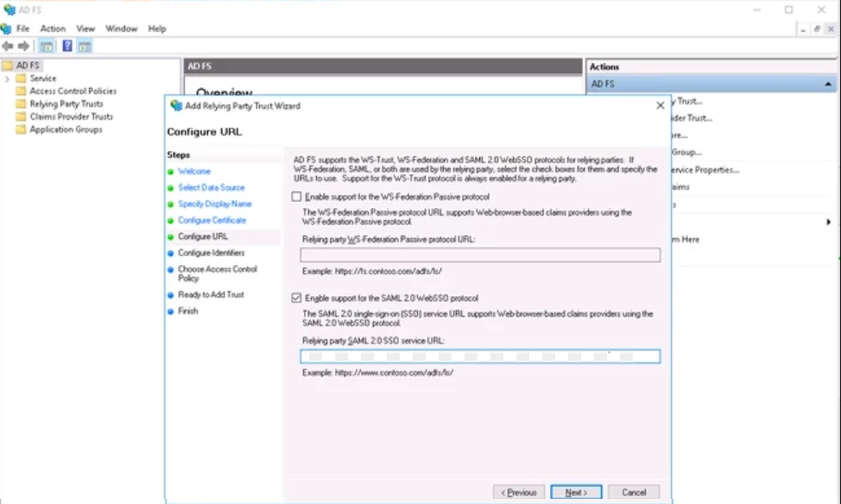Open the View menu
The width and height of the screenshot is (841, 504).
(85, 28)
